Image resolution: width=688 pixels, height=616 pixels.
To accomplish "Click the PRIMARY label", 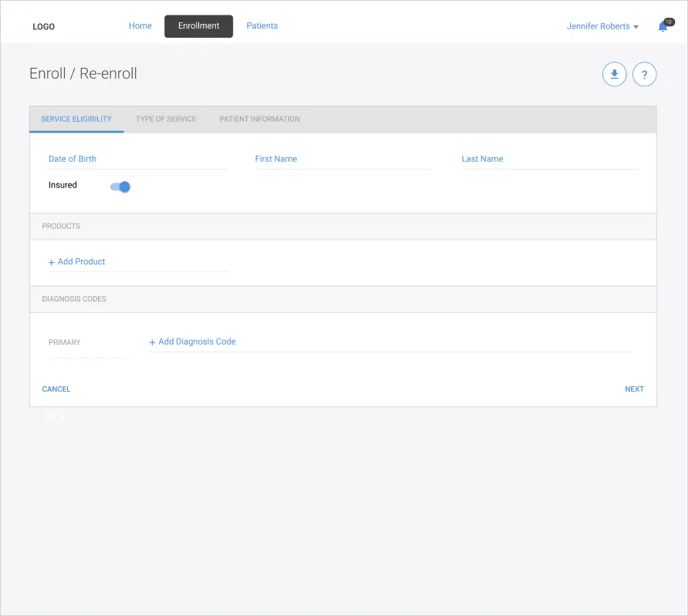I will [65, 342].
